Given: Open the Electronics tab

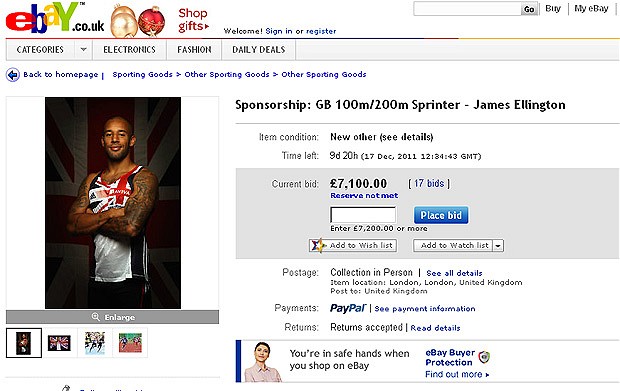Looking at the screenshot, I should [129, 50].
